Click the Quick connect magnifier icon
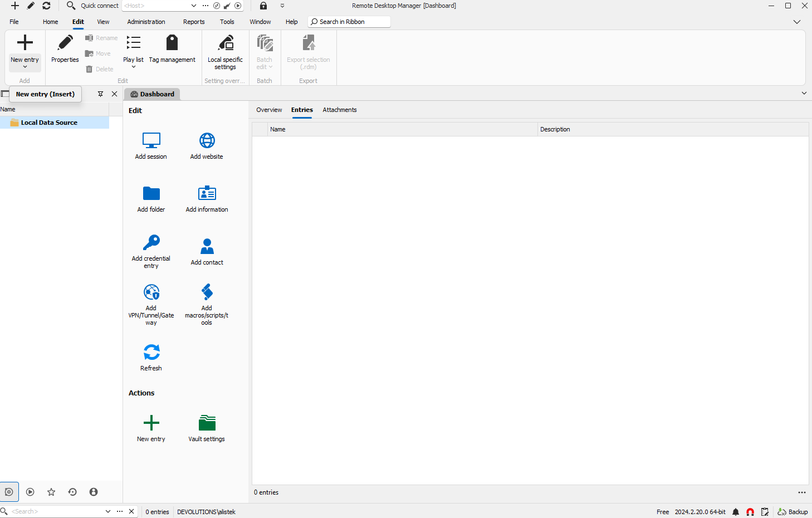 tap(71, 6)
